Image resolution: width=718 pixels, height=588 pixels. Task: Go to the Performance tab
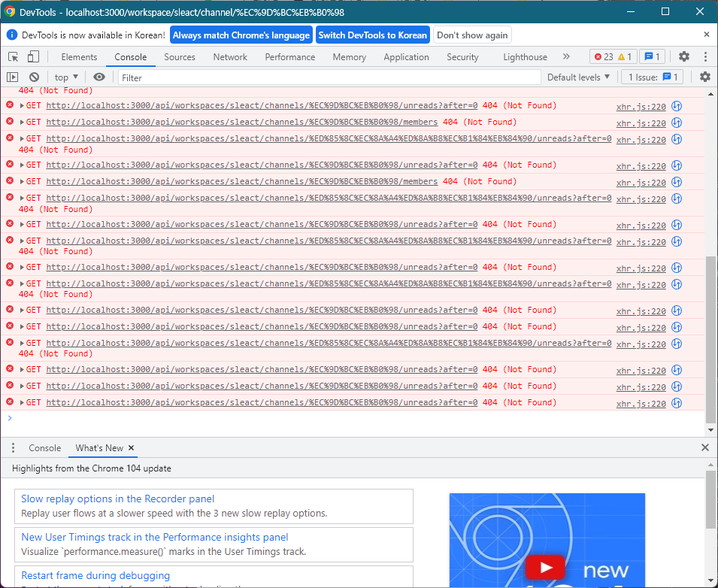[x=290, y=57]
